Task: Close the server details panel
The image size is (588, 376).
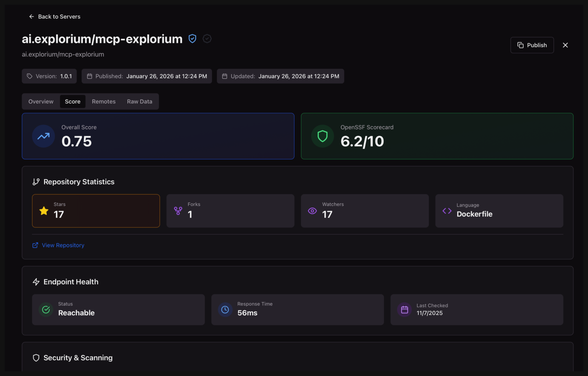Action: coord(565,45)
